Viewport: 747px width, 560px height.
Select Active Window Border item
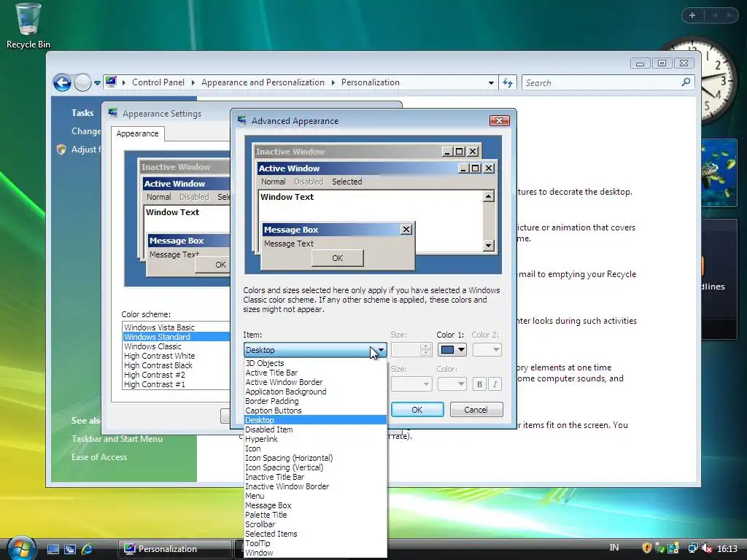[x=315, y=382]
